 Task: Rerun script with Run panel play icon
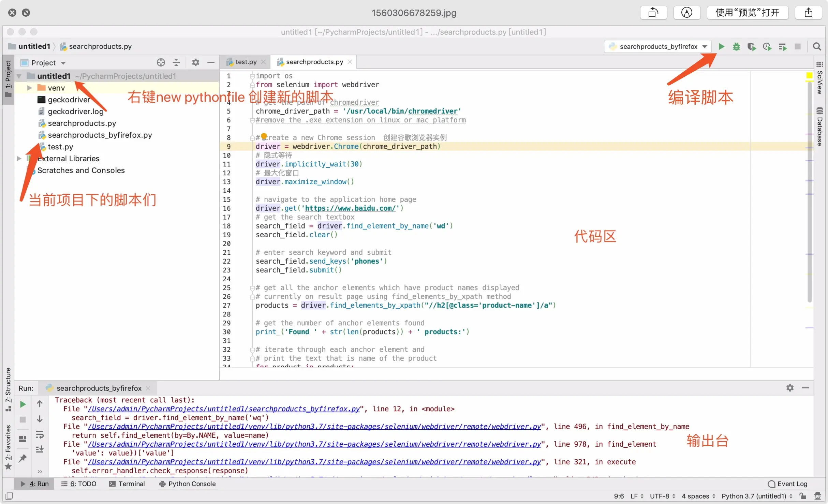(x=23, y=404)
